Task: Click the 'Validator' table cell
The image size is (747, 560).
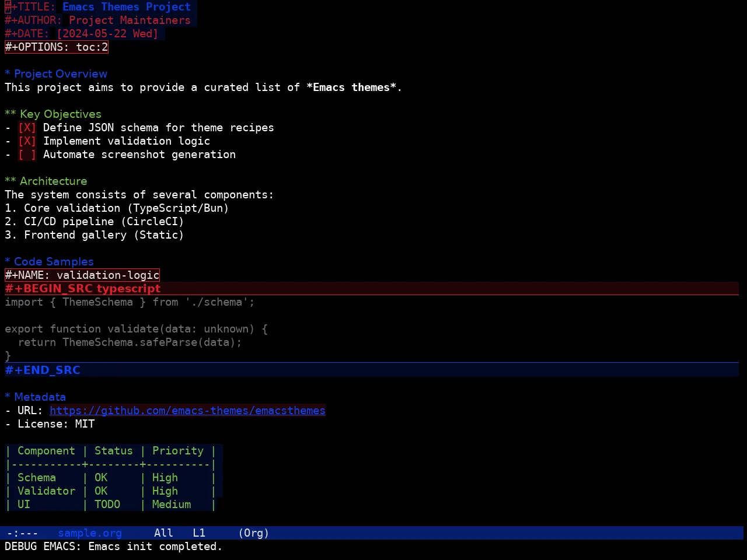Action: pyautogui.click(x=46, y=491)
